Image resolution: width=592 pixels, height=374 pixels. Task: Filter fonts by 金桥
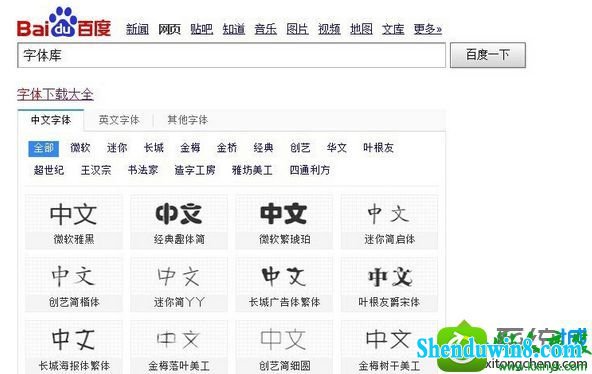(x=227, y=148)
